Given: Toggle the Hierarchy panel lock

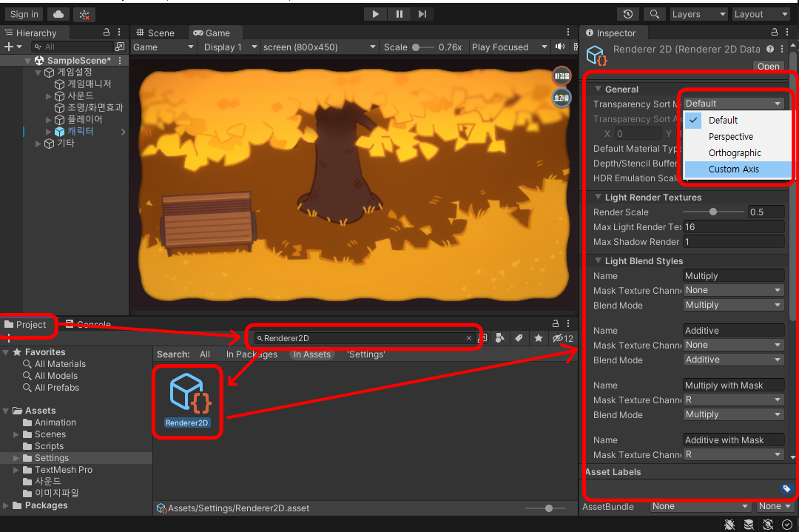Looking at the screenshot, I should click(x=106, y=32).
